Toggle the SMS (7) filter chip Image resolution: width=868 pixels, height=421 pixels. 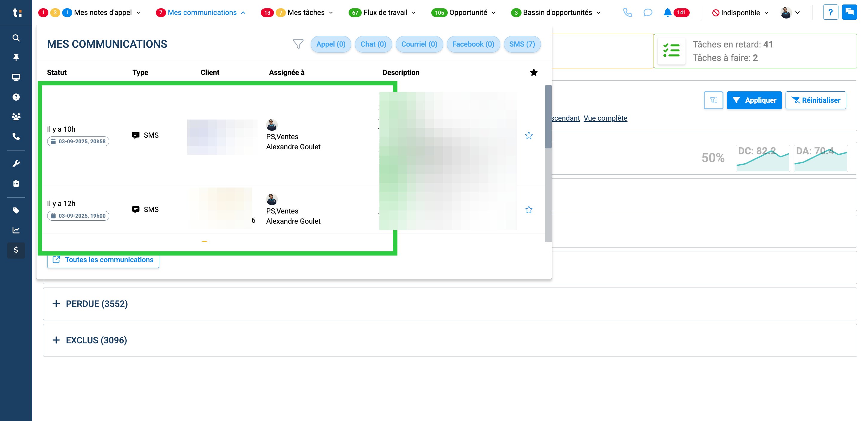(x=522, y=44)
